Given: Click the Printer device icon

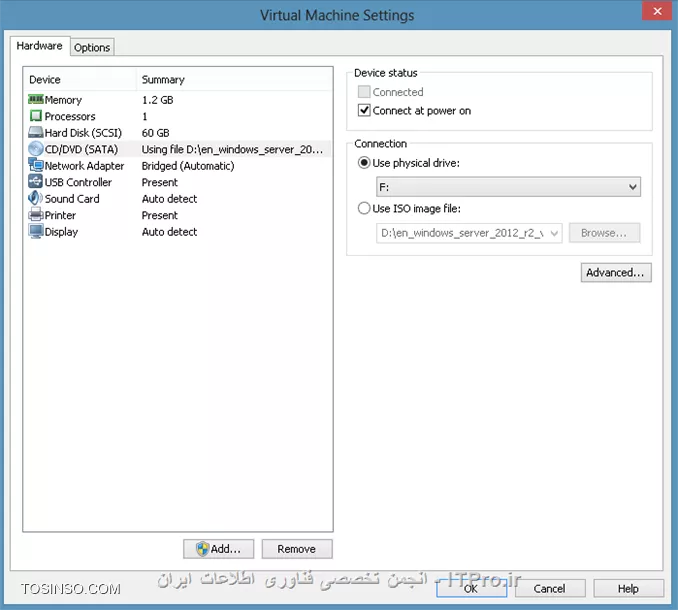Looking at the screenshot, I should point(36,214).
